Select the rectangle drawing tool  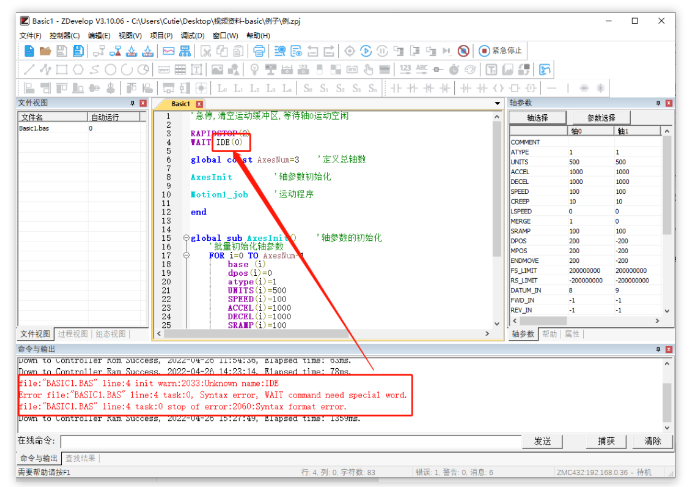[x=62, y=69]
